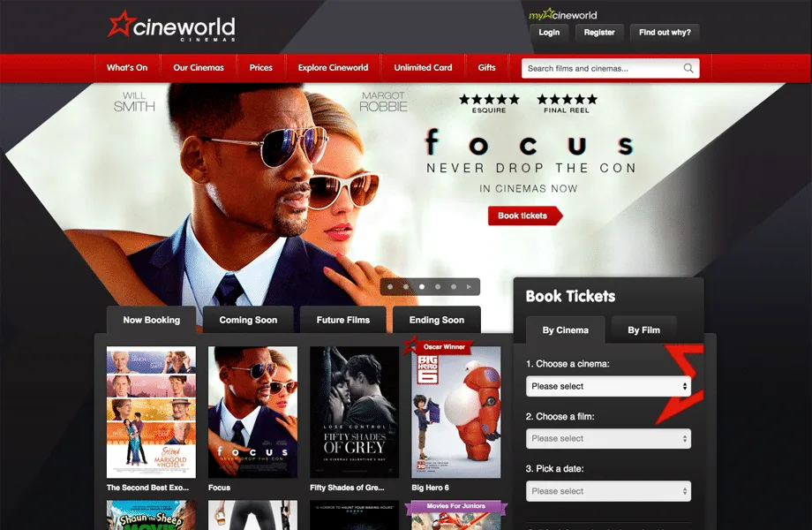Open the Fifty Shades of Grey poster
The width and height of the screenshot is (812, 530).
354,412
